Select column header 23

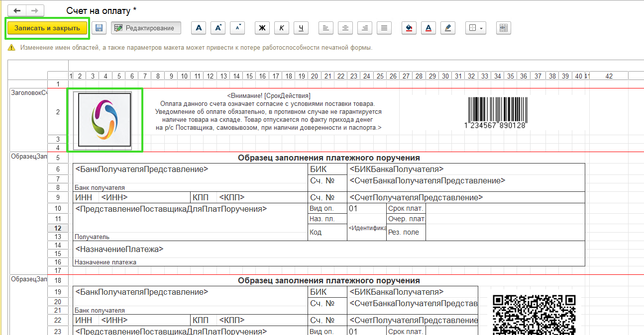click(x=353, y=76)
